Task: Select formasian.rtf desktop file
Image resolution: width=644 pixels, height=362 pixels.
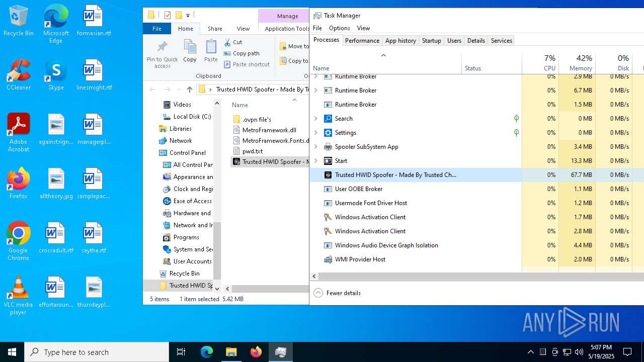Action: tap(94, 21)
